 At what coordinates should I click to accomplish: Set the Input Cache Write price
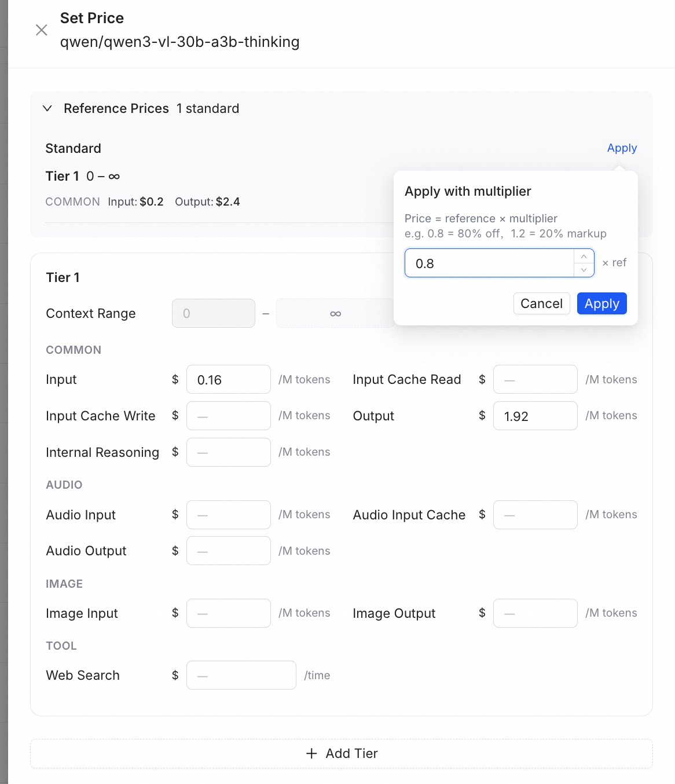coord(229,416)
